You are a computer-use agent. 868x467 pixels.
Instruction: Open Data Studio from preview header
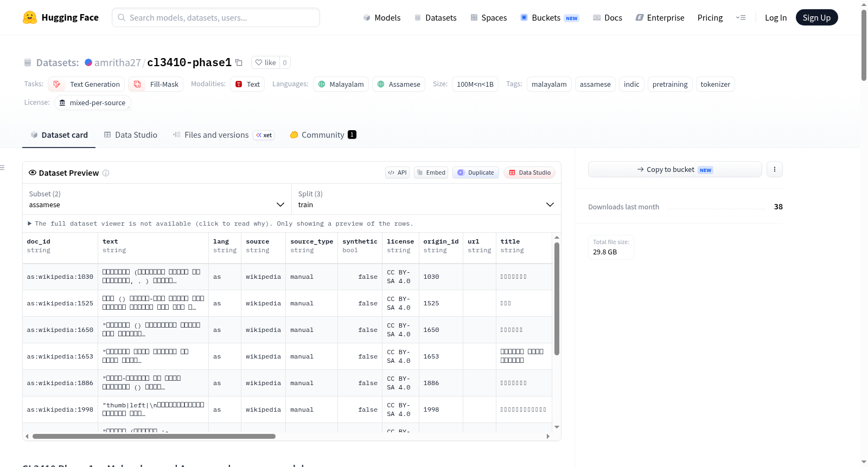pyautogui.click(x=529, y=172)
